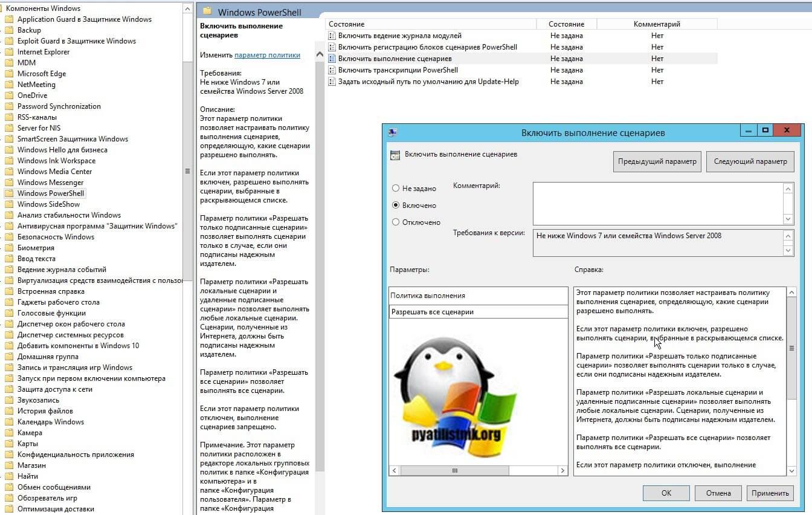
Task: Select Password Synchronization in tree
Action: click(x=59, y=106)
